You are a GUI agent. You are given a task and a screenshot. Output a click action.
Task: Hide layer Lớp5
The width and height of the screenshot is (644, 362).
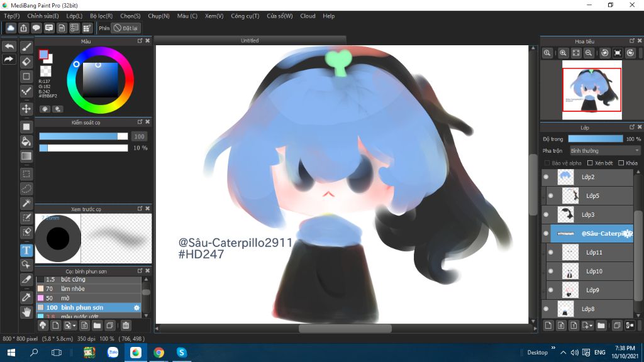[x=551, y=196]
